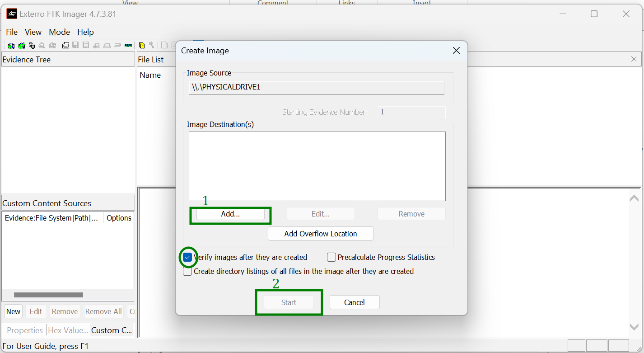
Task: Click Add... to add an image destination
Action: [230, 214]
